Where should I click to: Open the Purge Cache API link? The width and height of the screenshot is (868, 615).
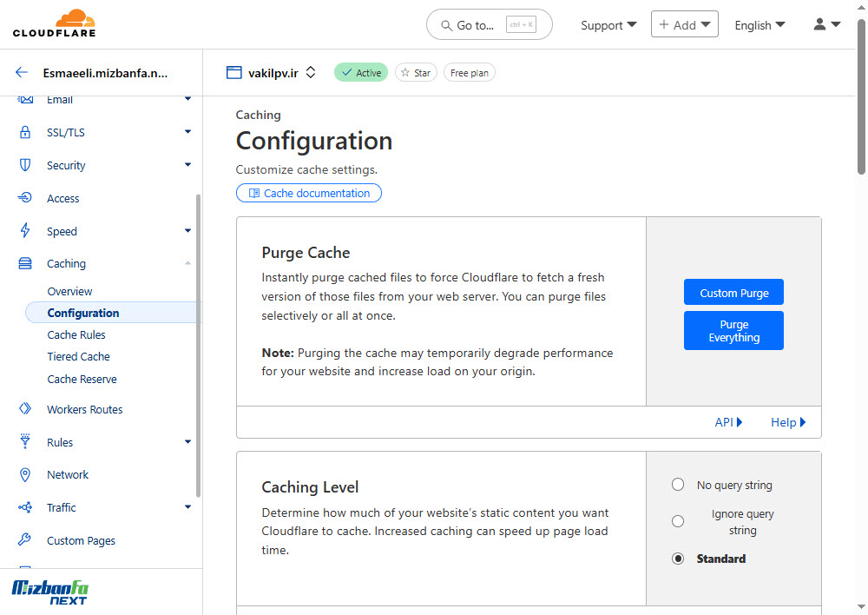click(x=728, y=422)
